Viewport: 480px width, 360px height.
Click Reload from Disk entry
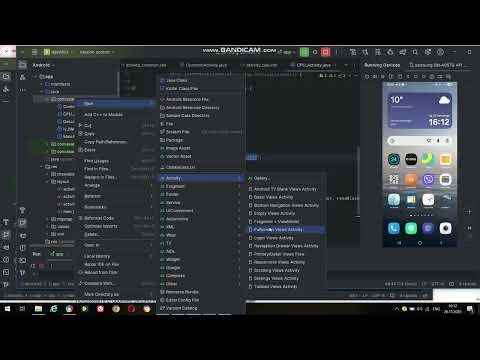(116, 272)
